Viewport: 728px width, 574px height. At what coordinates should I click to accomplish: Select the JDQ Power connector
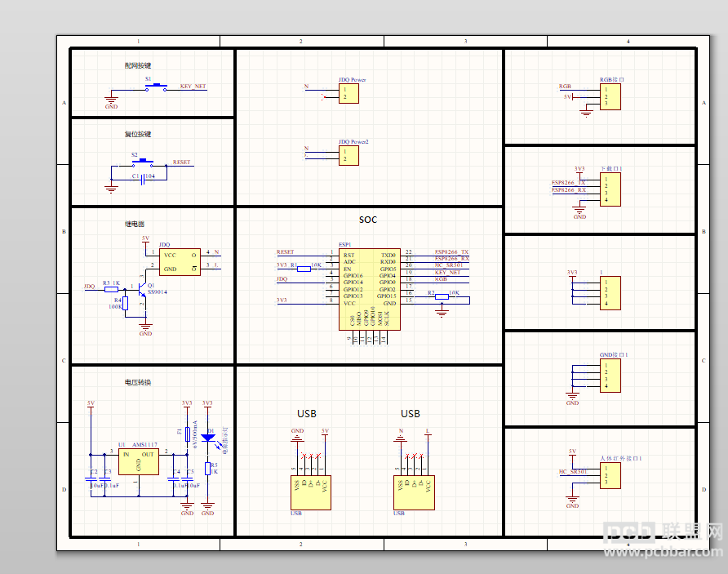(x=348, y=94)
